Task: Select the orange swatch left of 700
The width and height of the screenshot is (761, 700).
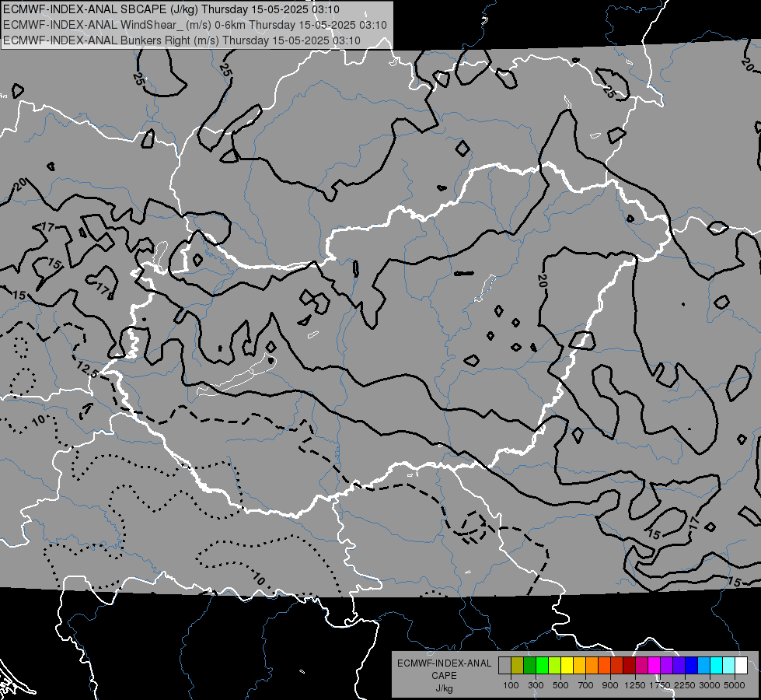Action: [592, 666]
